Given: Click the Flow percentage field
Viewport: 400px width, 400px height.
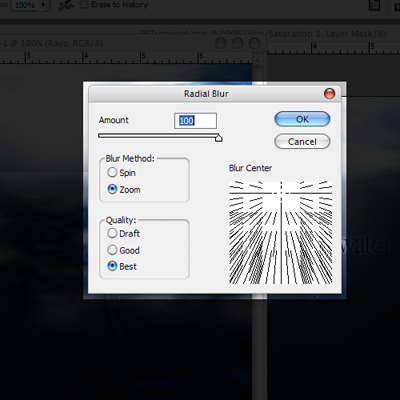Looking at the screenshot, I should [x=25, y=5].
